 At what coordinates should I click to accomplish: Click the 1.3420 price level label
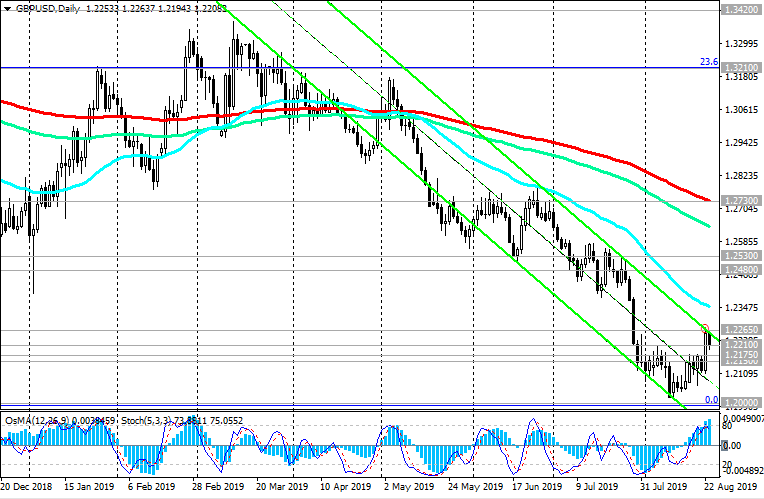[741, 7]
